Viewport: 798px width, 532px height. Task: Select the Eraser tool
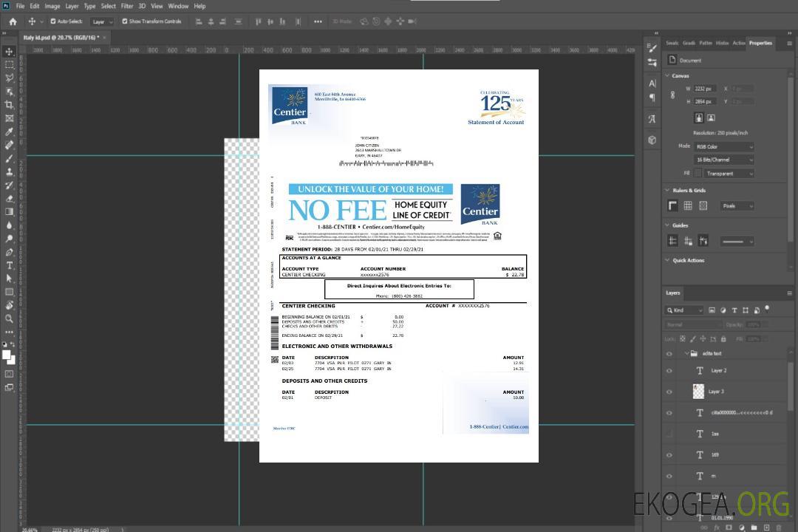[9, 199]
